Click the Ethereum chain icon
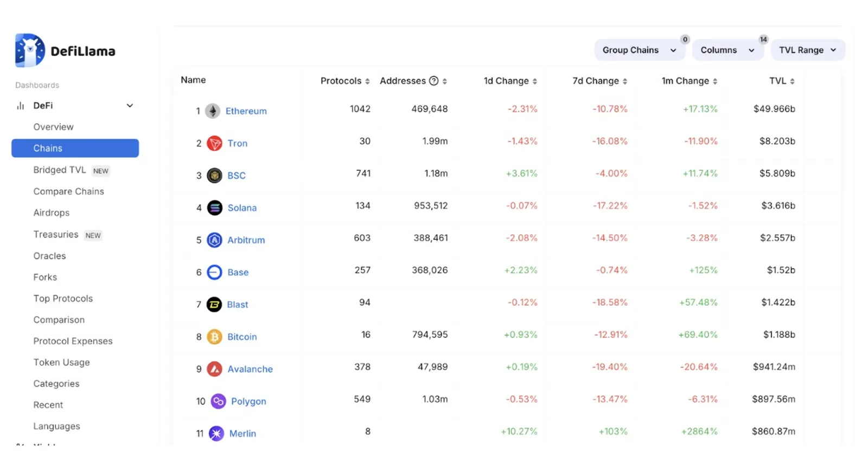 click(x=213, y=111)
